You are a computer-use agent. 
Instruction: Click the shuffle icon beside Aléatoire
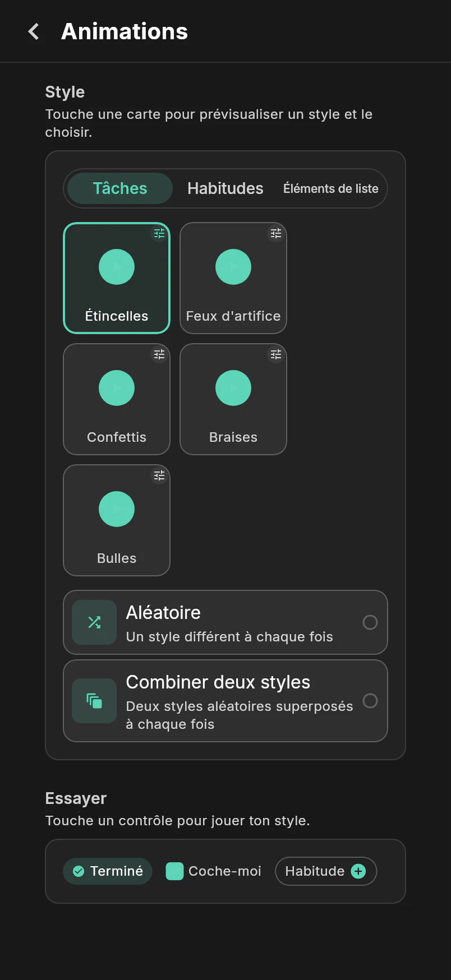[x=94, y=622]
